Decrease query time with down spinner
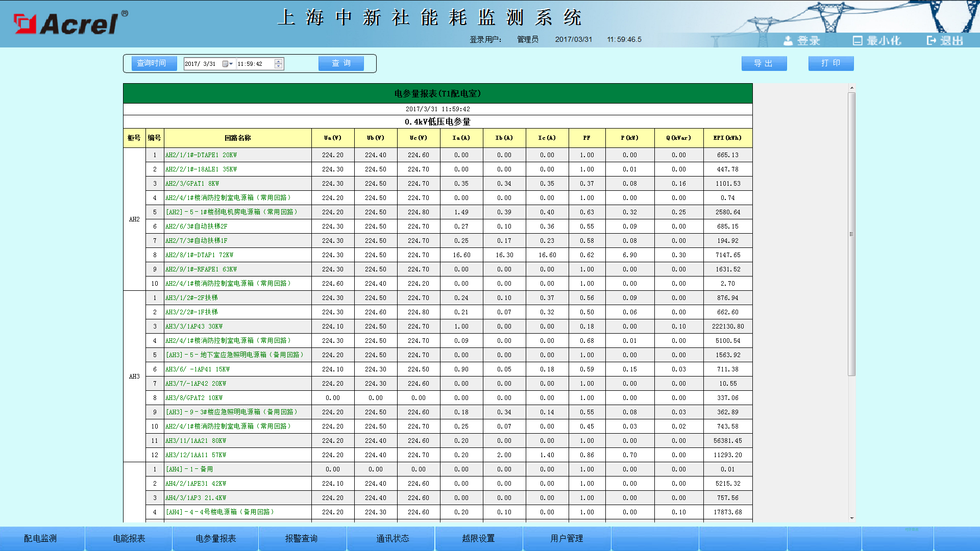 (278, 66)
